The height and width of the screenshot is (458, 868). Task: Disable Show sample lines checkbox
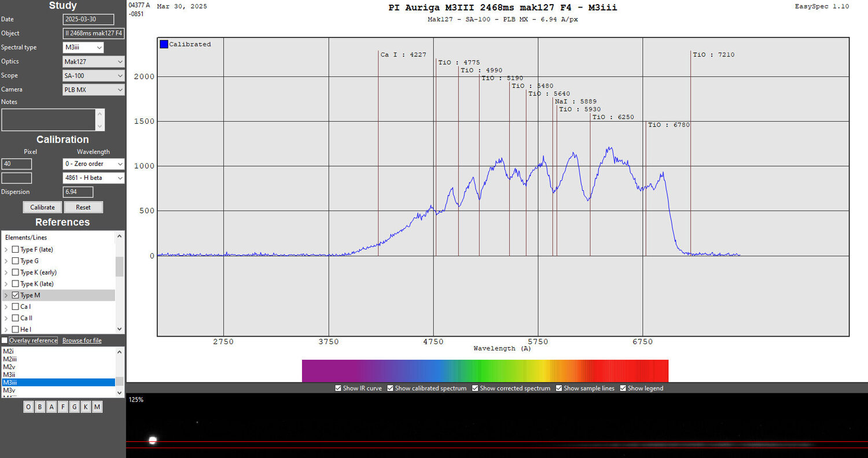559,388
